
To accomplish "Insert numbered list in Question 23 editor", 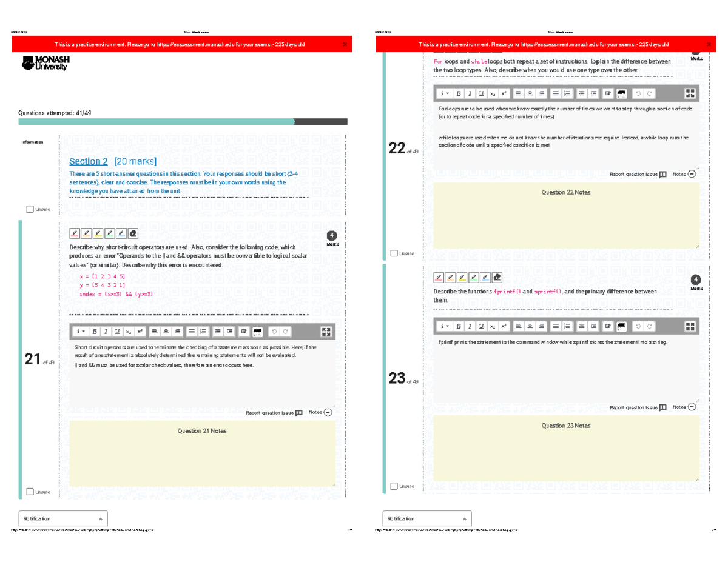I will coord(567,327).
